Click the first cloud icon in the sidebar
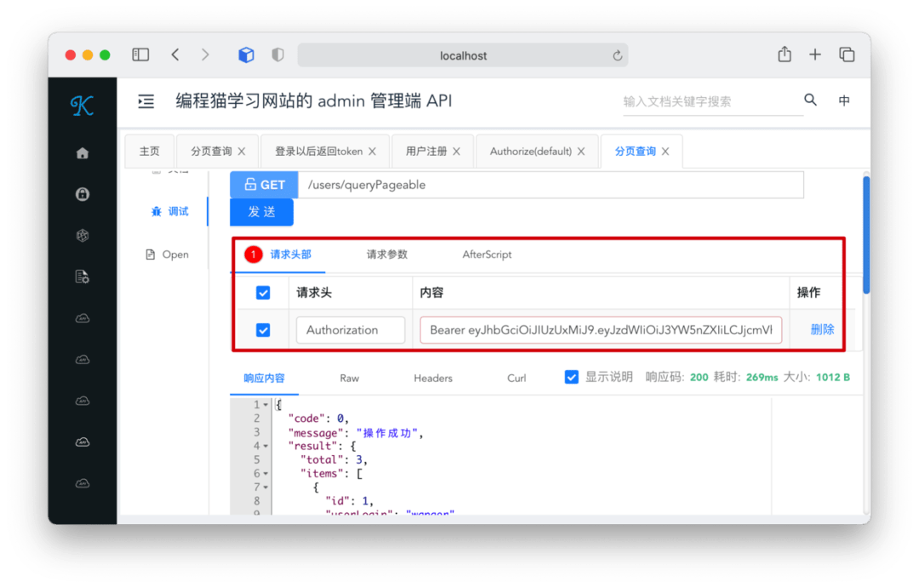The height and width of the screenshot is (588, 919). click(x=82, y=317)
